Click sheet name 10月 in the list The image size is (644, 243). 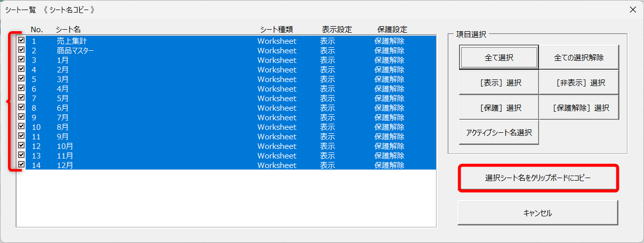coord(65,146)
